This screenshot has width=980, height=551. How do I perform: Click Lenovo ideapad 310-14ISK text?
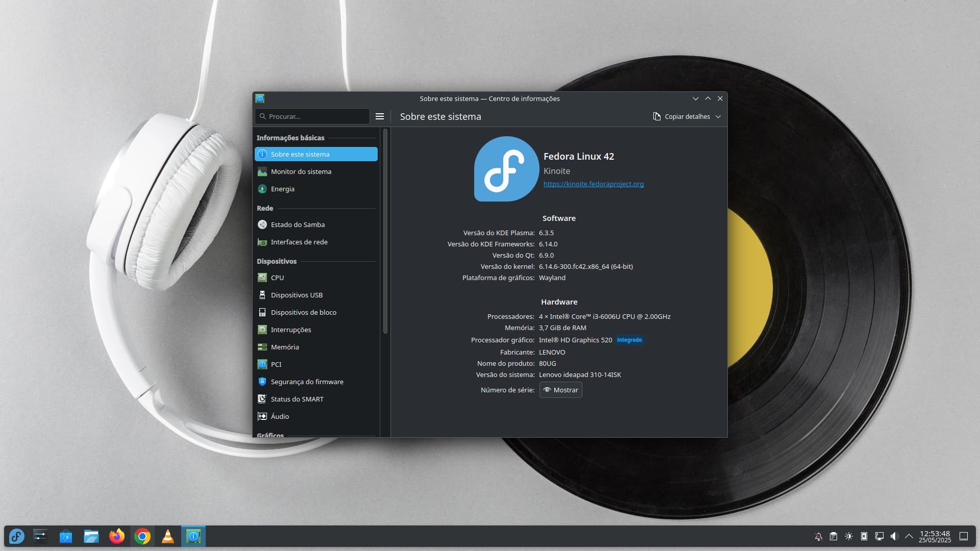coord(580,374)
